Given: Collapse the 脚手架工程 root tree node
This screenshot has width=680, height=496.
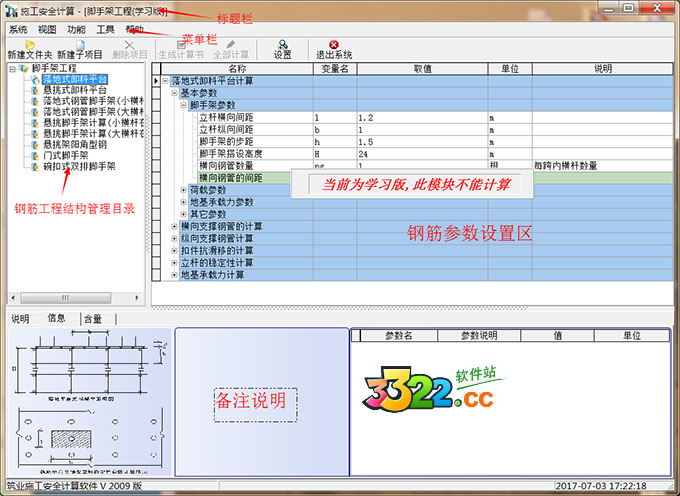Looking at the screenshot, I should pos(12,68).
